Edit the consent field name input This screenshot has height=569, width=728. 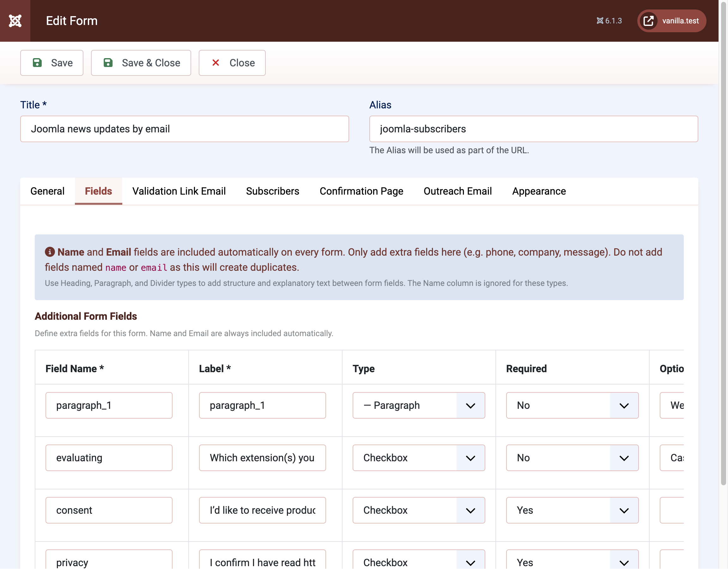(x=109, y=510)
